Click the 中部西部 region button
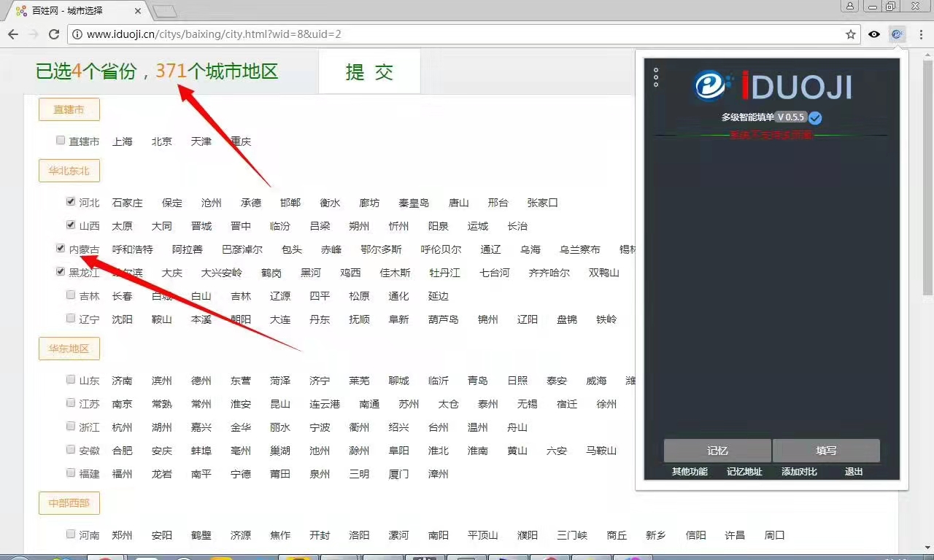 point(69,503)
